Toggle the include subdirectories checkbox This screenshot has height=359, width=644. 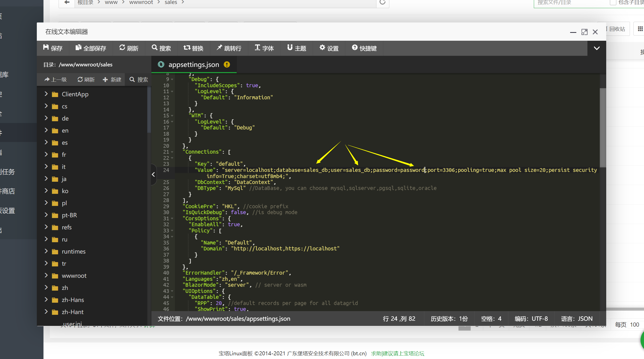[x=613, y=2]
